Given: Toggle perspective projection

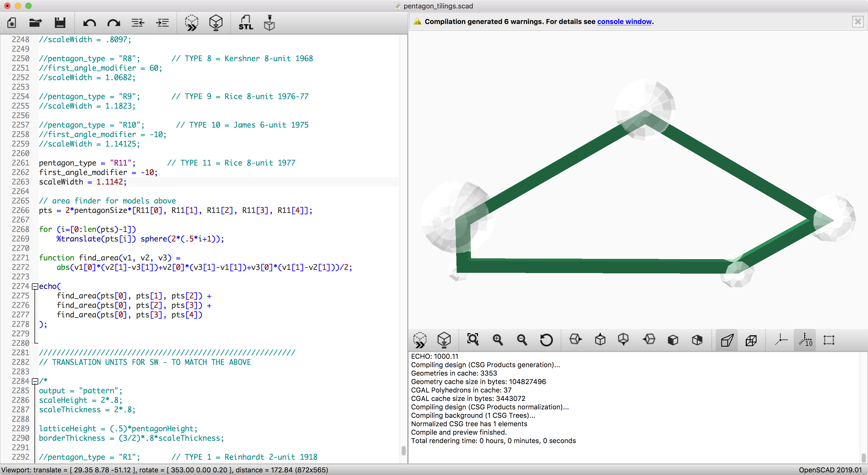Looking at the screenshot, I should (x=727, y=340).
